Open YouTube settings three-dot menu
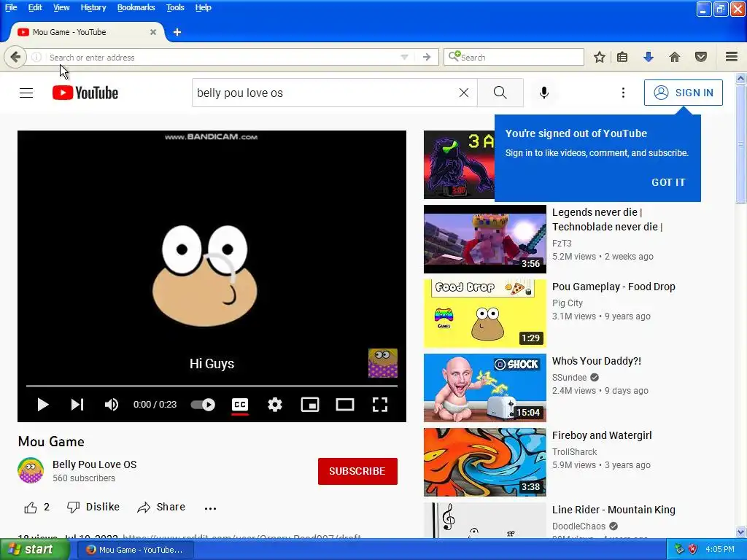The image size is (747, 560). [623, 93]
